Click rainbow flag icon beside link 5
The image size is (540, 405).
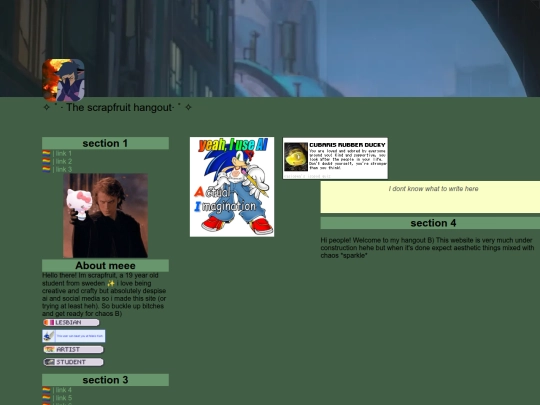click(x=46, y=398)
